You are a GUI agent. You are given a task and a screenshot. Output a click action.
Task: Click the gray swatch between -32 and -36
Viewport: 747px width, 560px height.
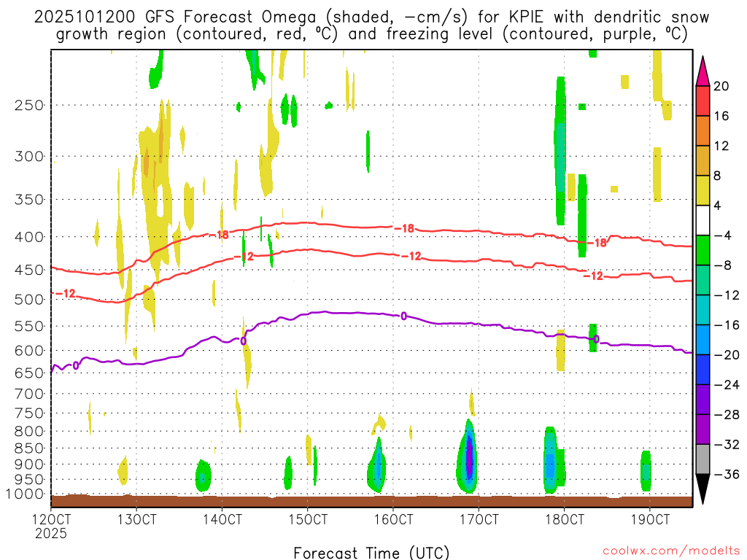click(703, 459)
